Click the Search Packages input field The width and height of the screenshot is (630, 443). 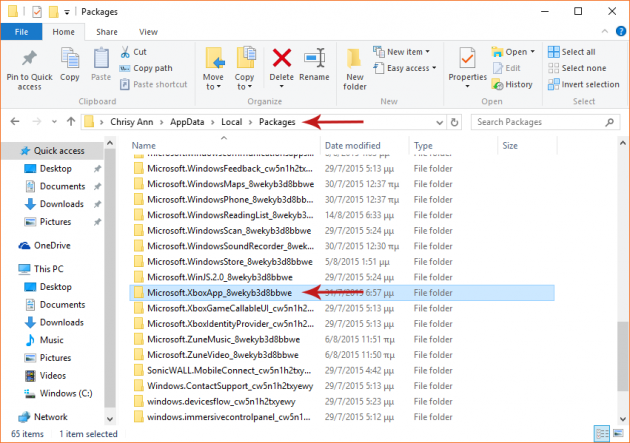point(540,122)
